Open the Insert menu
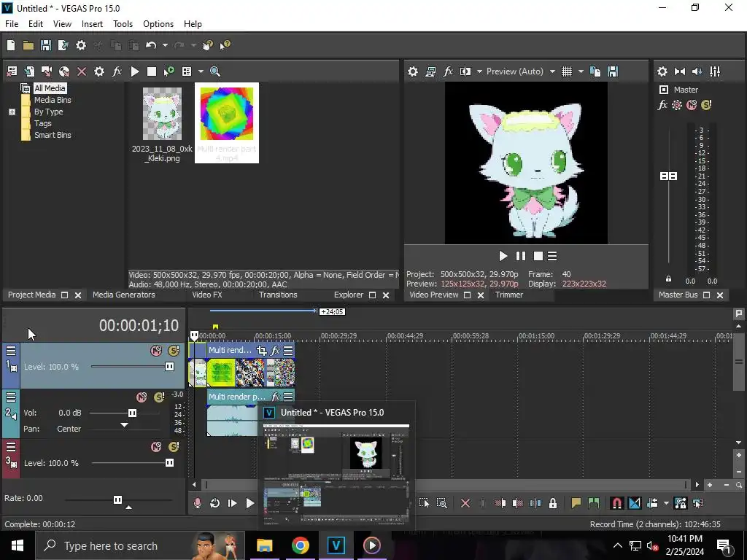 (92, 24)
